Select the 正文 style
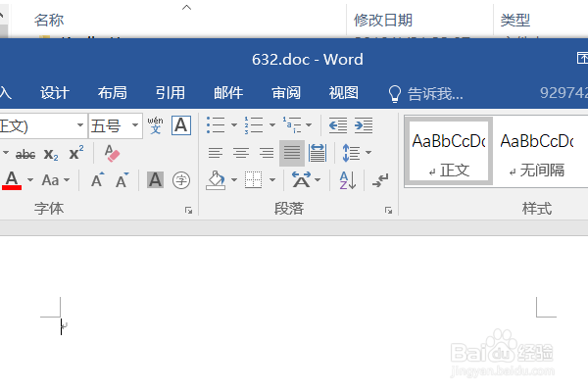Image resolution: width=588 pixels, height=392 pixels. 449,151
